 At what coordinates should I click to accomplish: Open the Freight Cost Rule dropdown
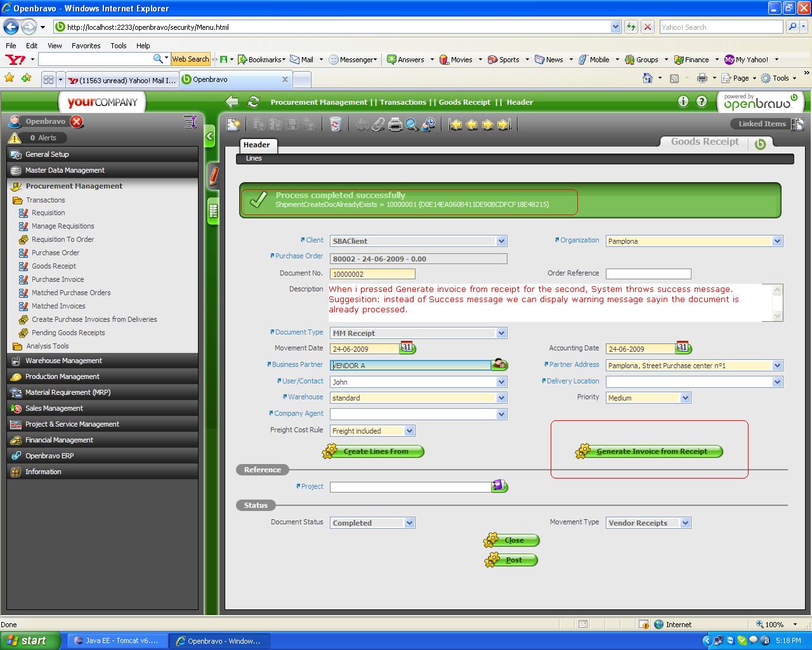pos(410,431)
